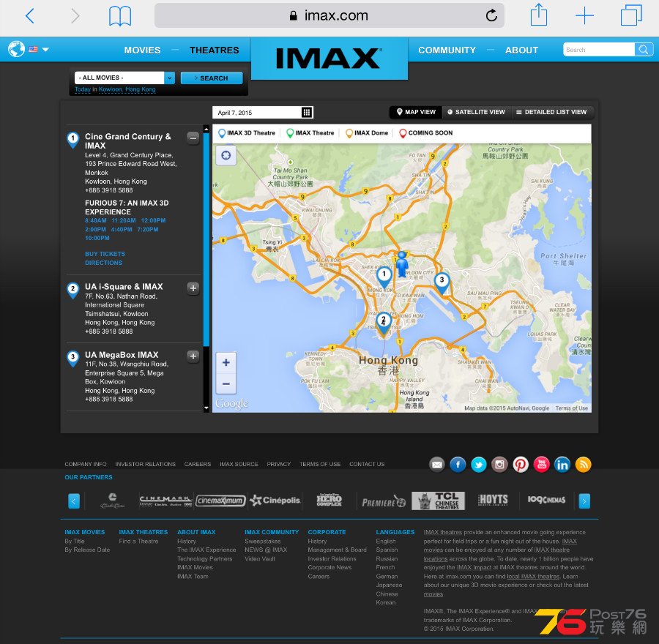Toggle Coming Soon legend filter

click(425, 133)
